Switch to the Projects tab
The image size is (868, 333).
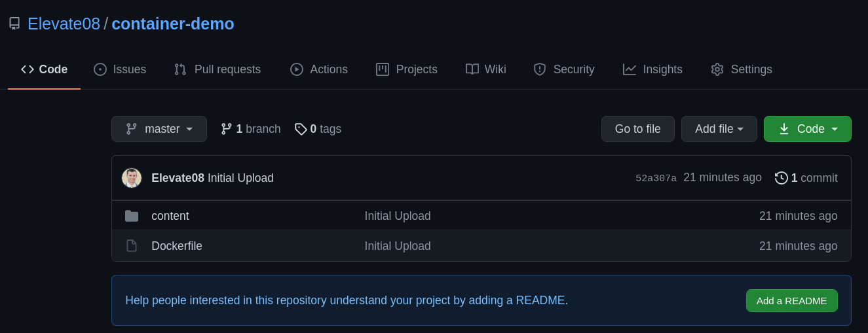click(407, 69)
